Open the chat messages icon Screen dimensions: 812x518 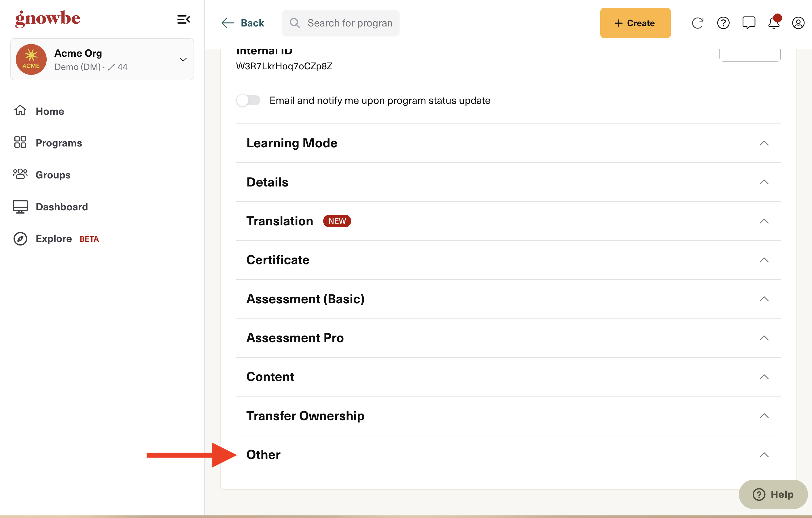[748, 23]
